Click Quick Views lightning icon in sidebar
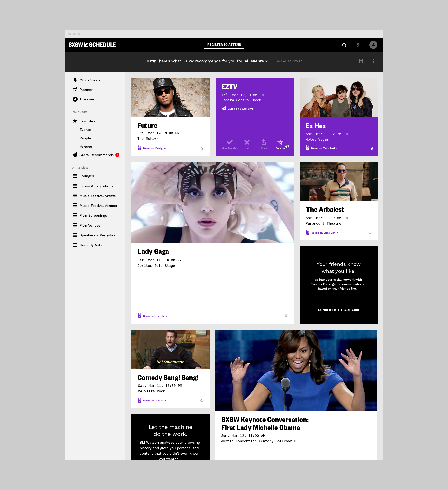 75,80
